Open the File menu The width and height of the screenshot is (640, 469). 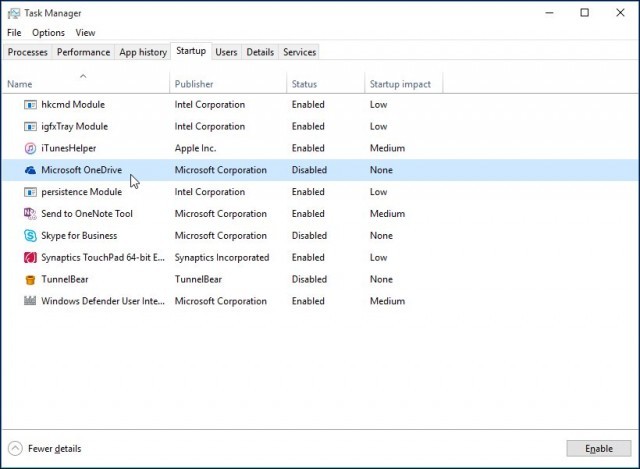coord(14,33)
